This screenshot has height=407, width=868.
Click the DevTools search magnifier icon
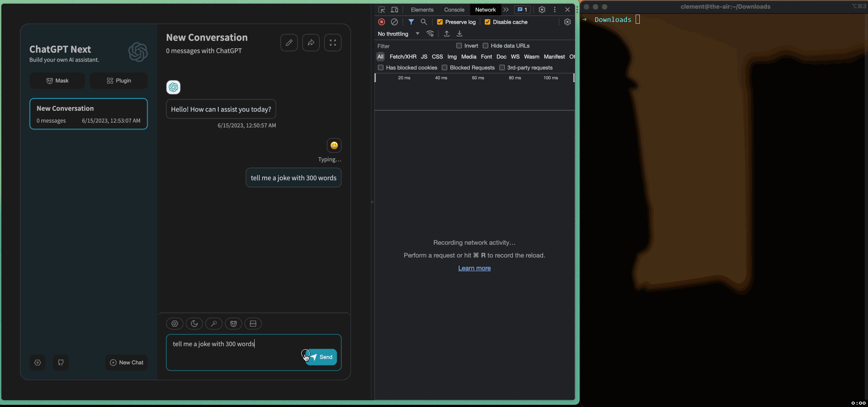tap(424, 22)
